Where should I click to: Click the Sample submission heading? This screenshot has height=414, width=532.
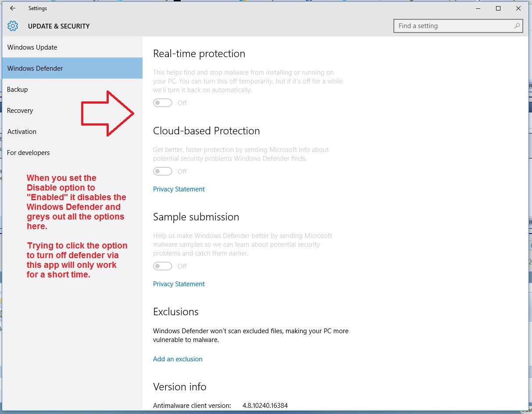[196, 217]
